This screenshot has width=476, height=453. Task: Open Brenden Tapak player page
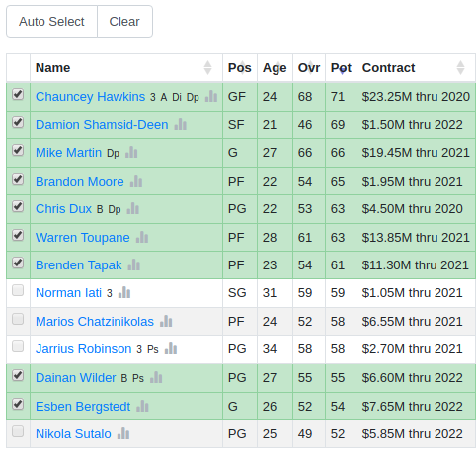(79, 265)
